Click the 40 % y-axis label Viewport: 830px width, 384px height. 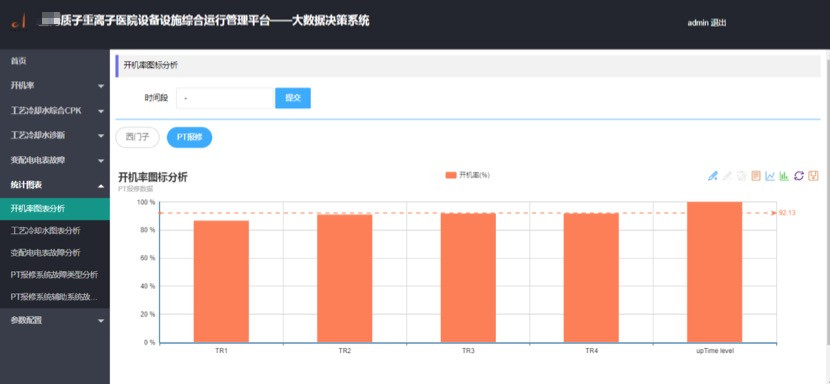point(147,287)
